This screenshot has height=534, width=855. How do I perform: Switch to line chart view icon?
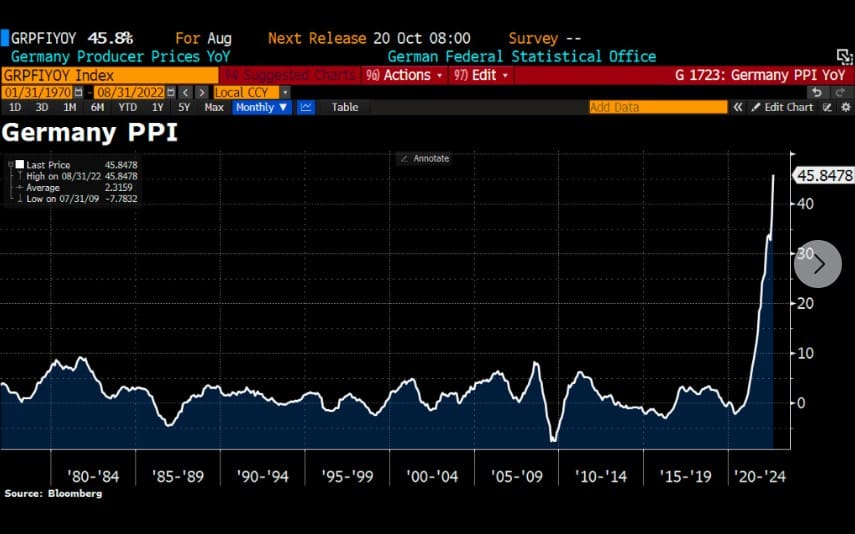tap(306, 107)
